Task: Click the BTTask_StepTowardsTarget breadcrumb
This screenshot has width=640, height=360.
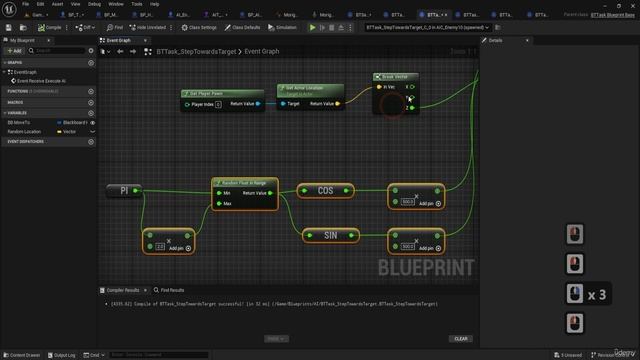Action: [196, 52]
